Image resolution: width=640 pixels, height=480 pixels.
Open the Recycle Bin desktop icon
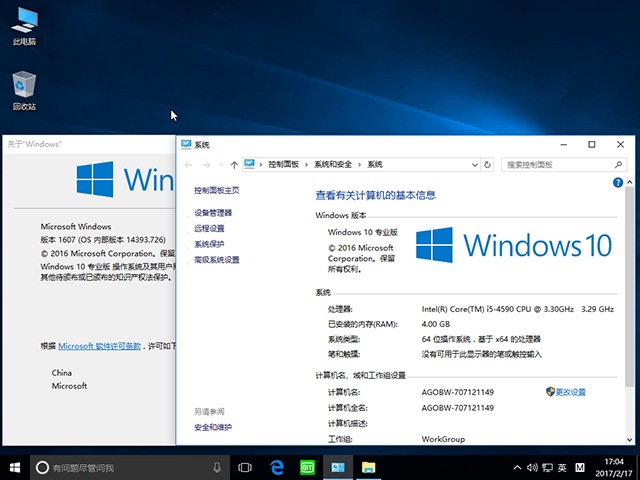click(x=24, y=91)
